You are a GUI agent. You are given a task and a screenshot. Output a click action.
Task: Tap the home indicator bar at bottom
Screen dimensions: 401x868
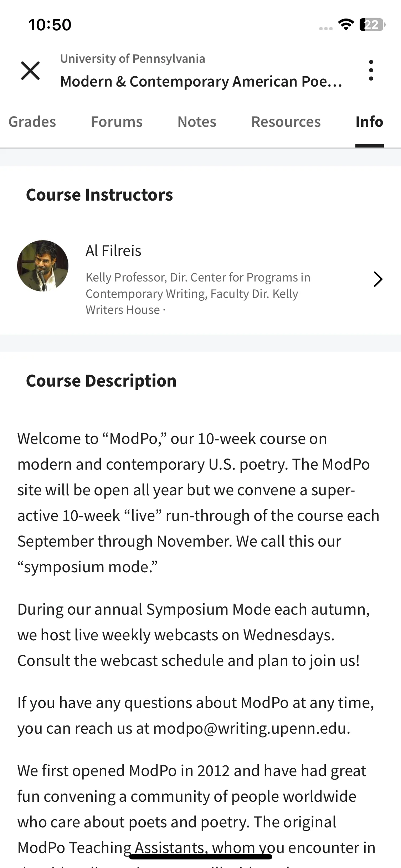point(201,857)
